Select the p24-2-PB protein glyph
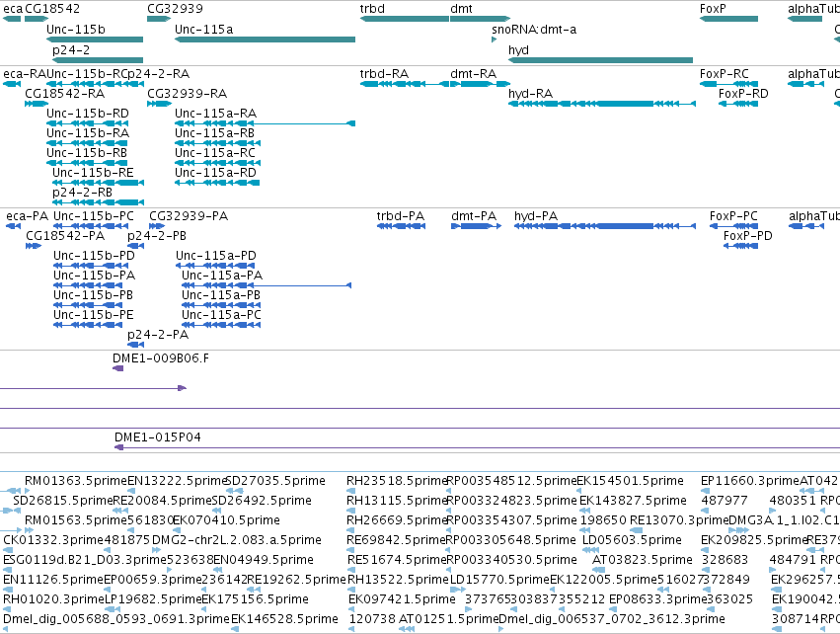The image size is (840, 634). pos(136,246)
